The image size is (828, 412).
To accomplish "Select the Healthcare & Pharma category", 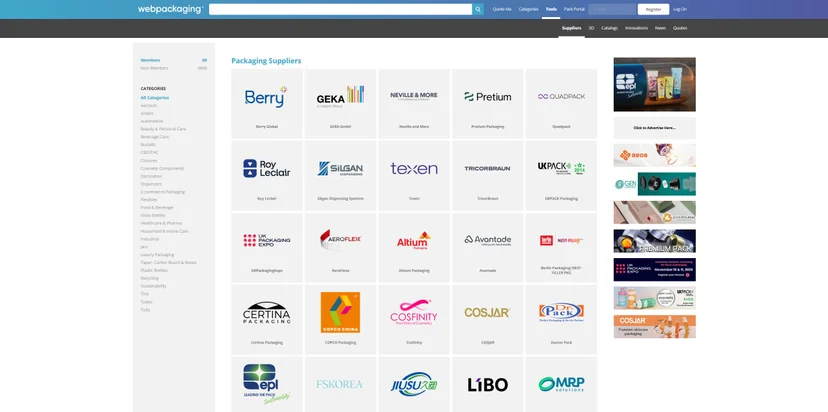I will click(161, 223).
